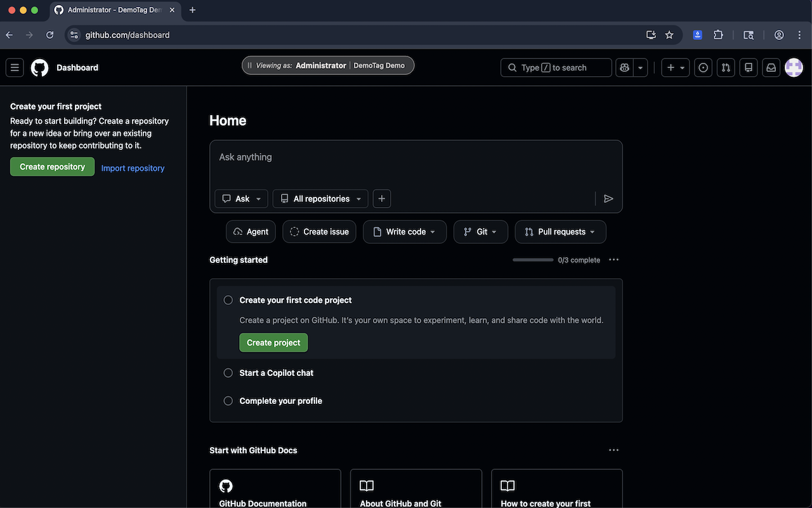Image resolution: width=812 pixels, height=508 pixels.
Task: Open the GitHub Documentation card
Action: [275, 489]
